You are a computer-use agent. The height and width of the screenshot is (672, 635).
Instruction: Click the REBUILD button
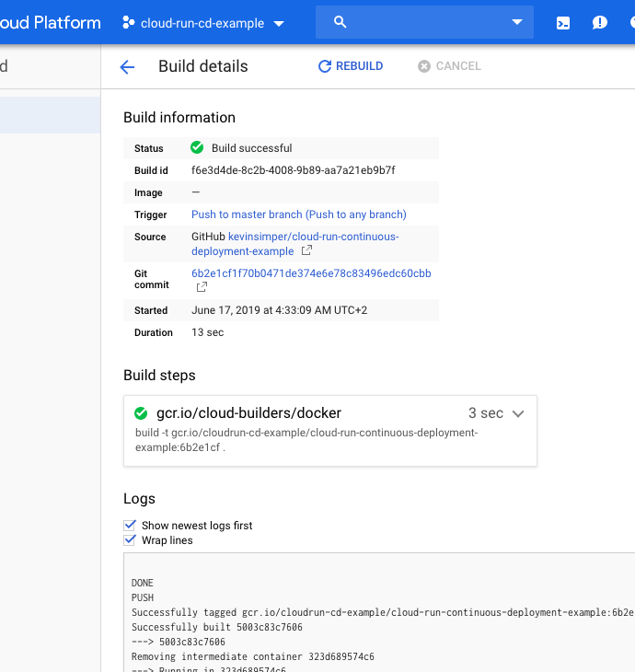point(351,66)
